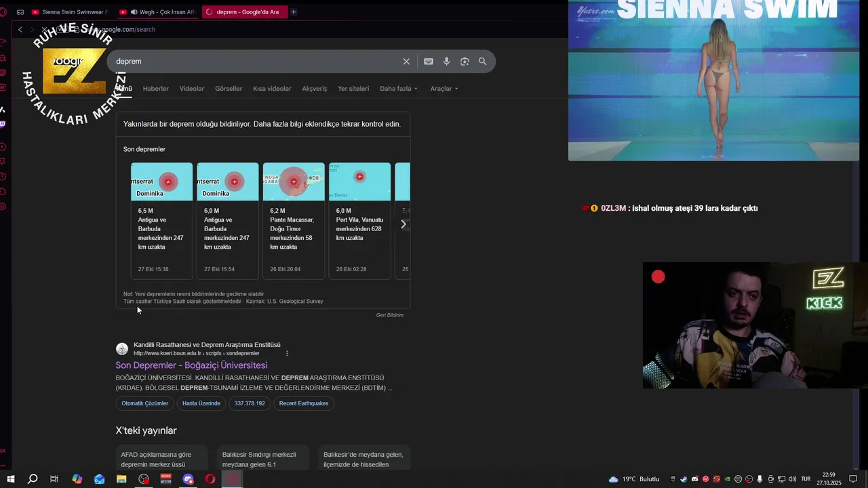Screen dimensions: 868x488
Task: Click the 0ZL3M chat username
Action: pos(613,209)
